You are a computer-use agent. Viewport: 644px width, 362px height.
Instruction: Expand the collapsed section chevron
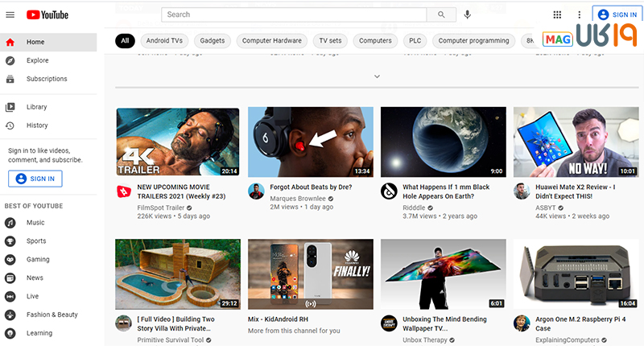click(377, 76)
